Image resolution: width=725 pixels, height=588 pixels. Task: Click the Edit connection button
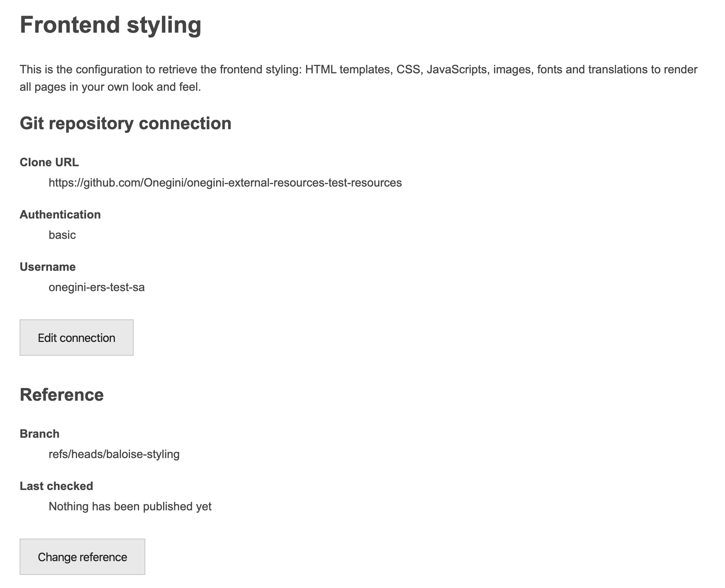click(x=77, y=338)
